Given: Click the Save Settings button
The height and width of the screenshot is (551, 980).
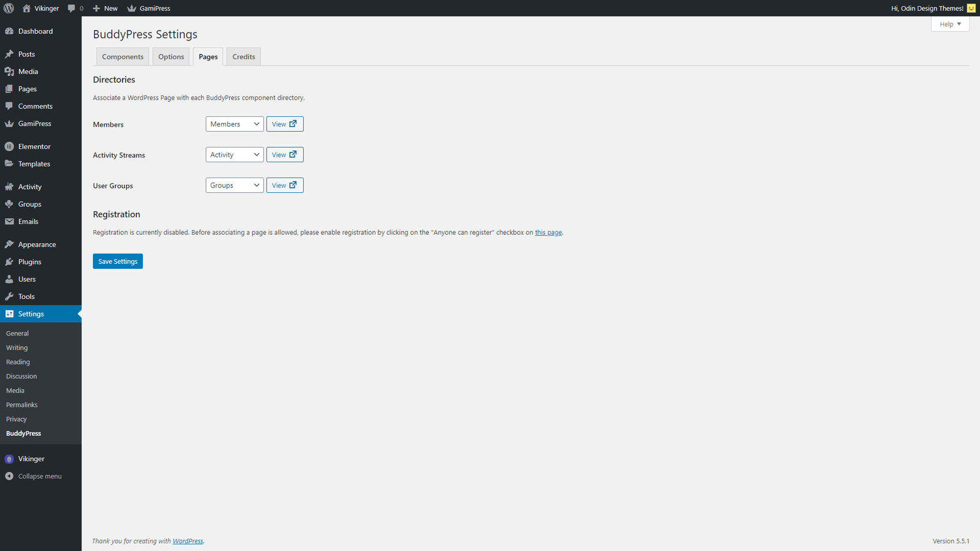Looking at the screenshot, I should click(x=118, y=261).
